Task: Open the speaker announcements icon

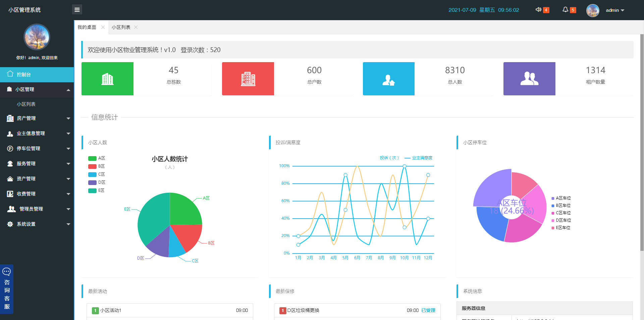Action: [538, 10]
